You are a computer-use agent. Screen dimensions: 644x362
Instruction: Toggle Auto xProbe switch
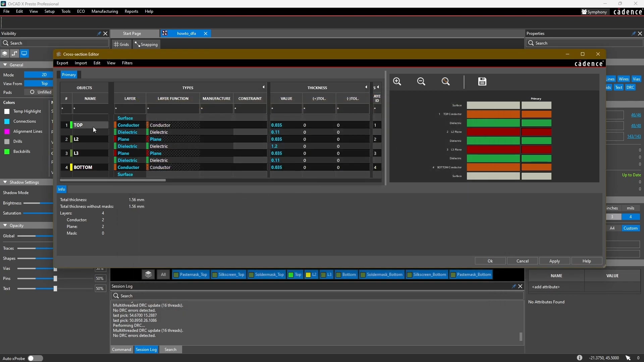click(35, 358)
